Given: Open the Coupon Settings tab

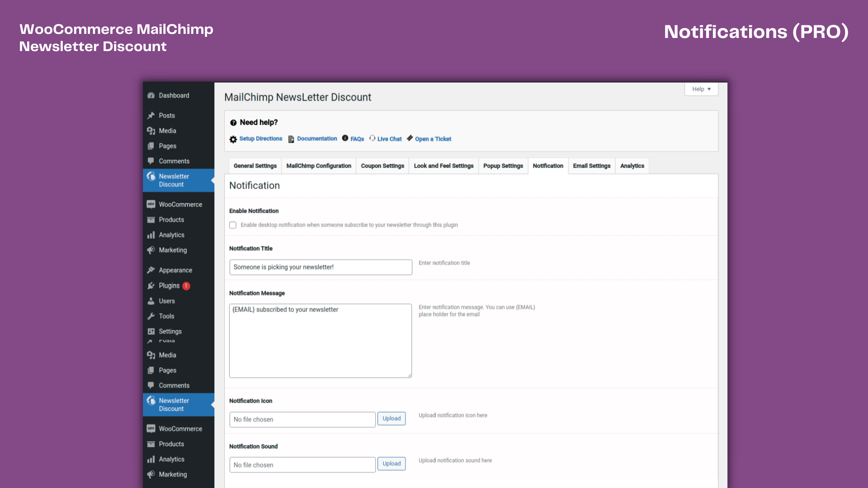Looking at the screenshot, I should click(x=382, y=166).
